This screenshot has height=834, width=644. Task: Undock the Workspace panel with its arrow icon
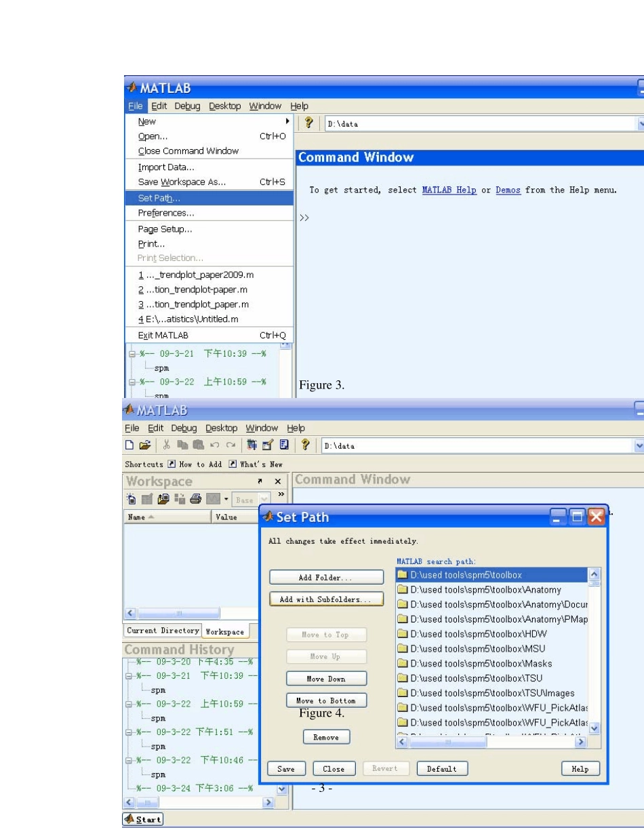pos(260,481)
